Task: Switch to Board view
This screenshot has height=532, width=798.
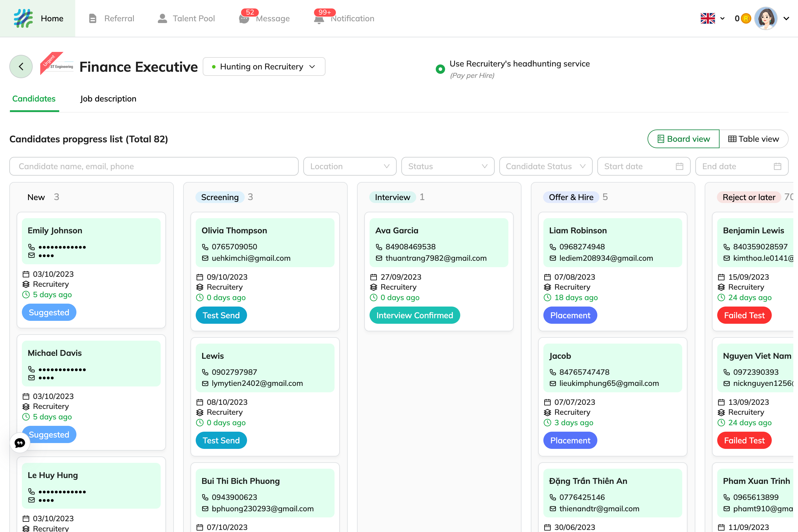Action: (x=683, y=139)
